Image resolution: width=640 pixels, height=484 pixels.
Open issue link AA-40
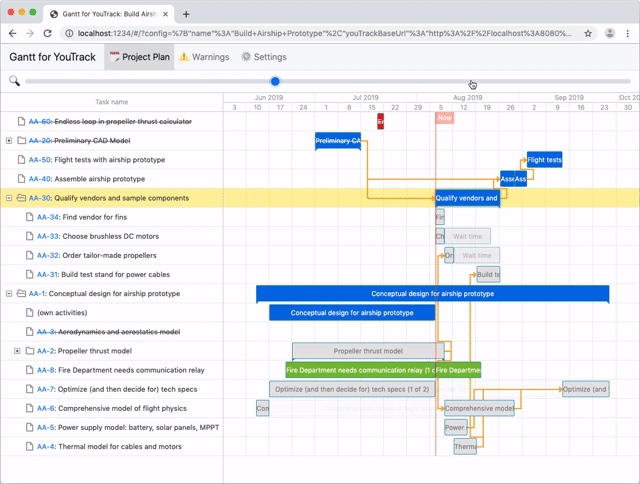click(40, 179)
